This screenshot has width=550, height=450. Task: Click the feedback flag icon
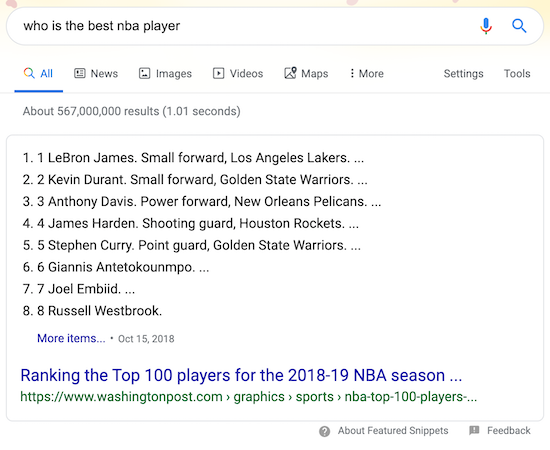pos(474,430)
